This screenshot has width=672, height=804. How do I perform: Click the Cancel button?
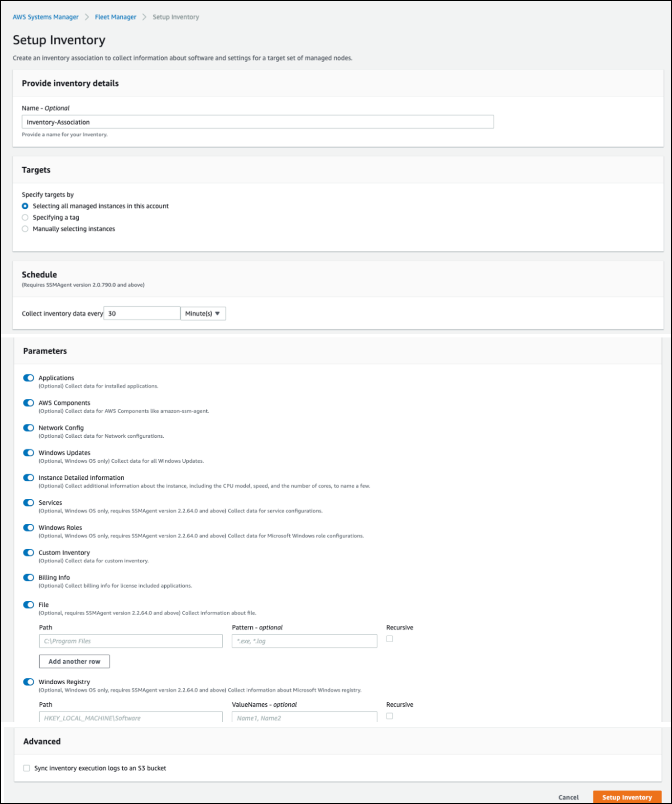[x=568, y=797]
